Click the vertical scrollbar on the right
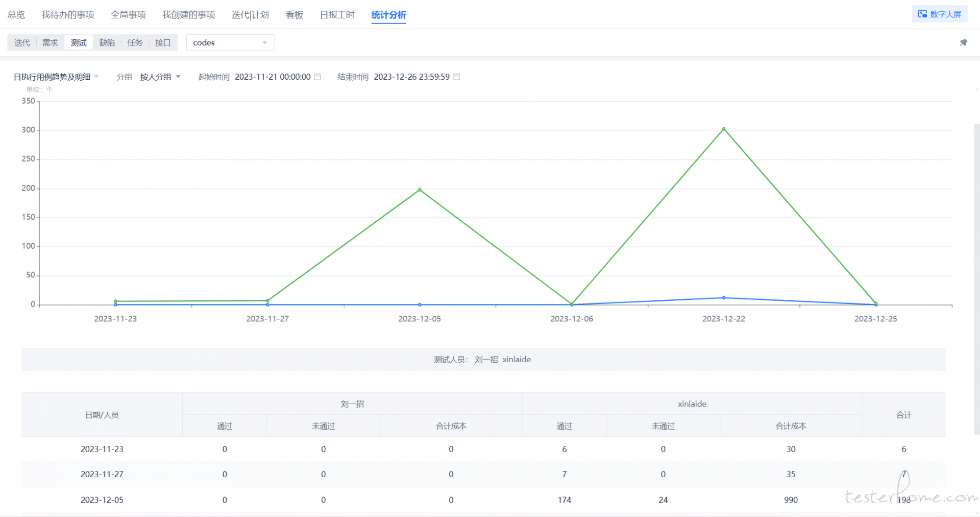Screen dimensions: 980x517 click(976, 276)
